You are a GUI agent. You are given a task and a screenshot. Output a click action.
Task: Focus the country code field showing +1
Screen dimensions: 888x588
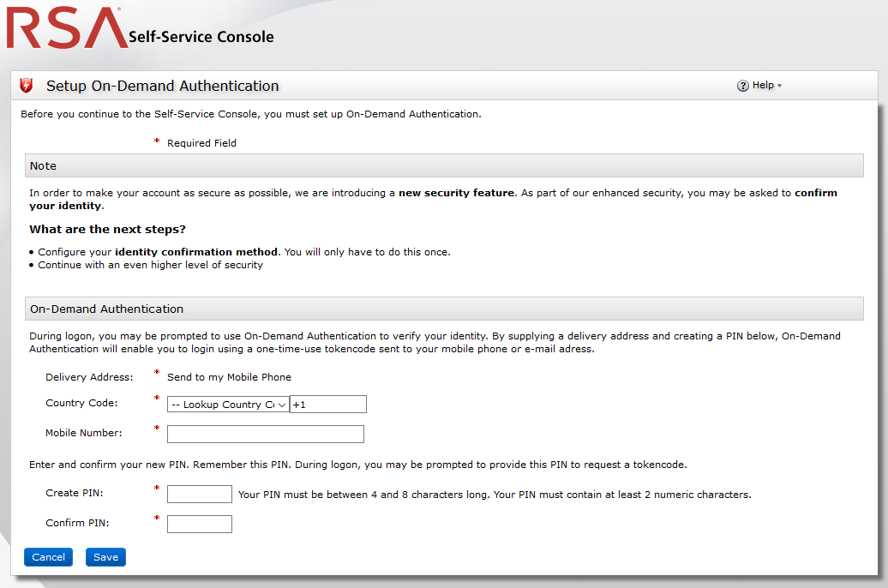328,405
